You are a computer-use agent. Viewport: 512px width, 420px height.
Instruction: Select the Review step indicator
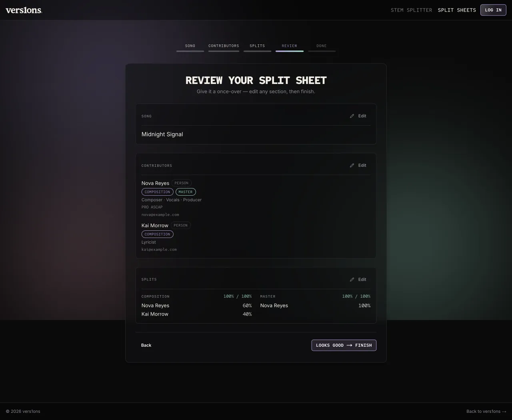point(290,47)
